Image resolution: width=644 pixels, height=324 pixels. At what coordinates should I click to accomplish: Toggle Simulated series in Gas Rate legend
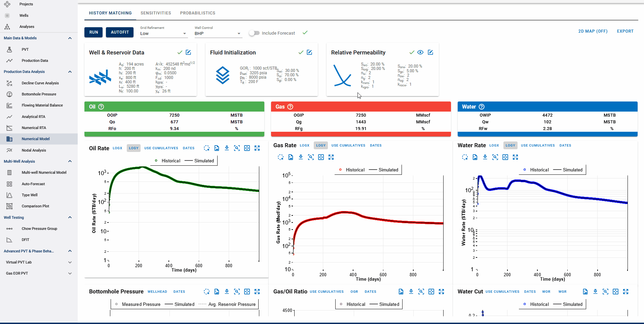pos(383,170)
